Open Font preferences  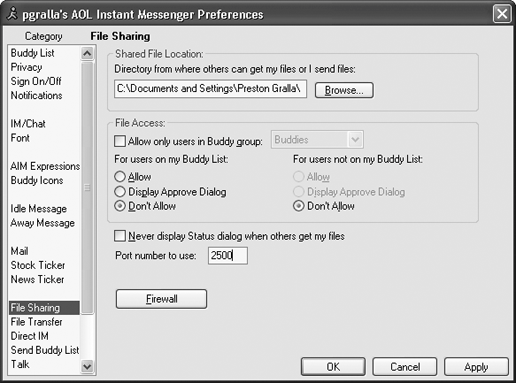click(20, 138)
